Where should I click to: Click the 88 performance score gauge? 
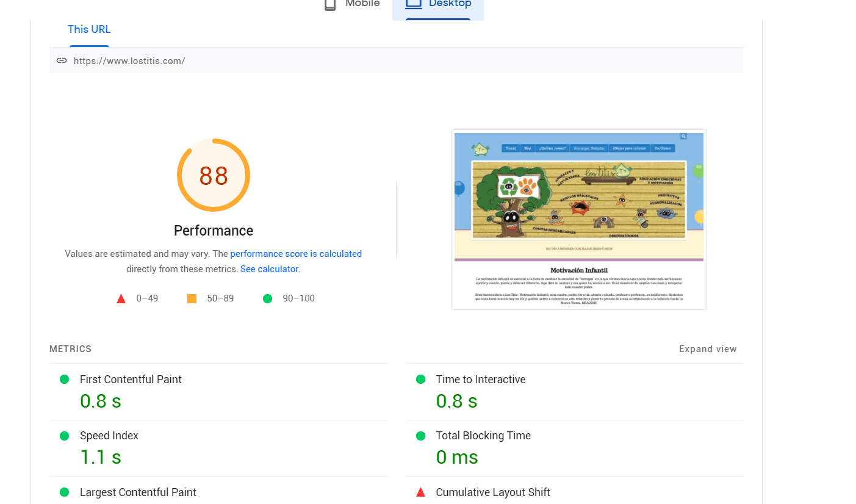(214, 175)
